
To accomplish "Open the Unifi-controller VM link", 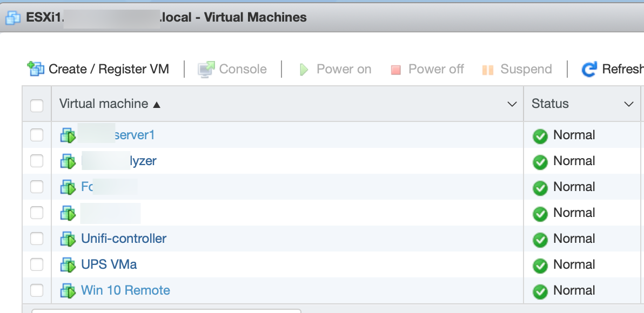I will (x=124, y=239).
